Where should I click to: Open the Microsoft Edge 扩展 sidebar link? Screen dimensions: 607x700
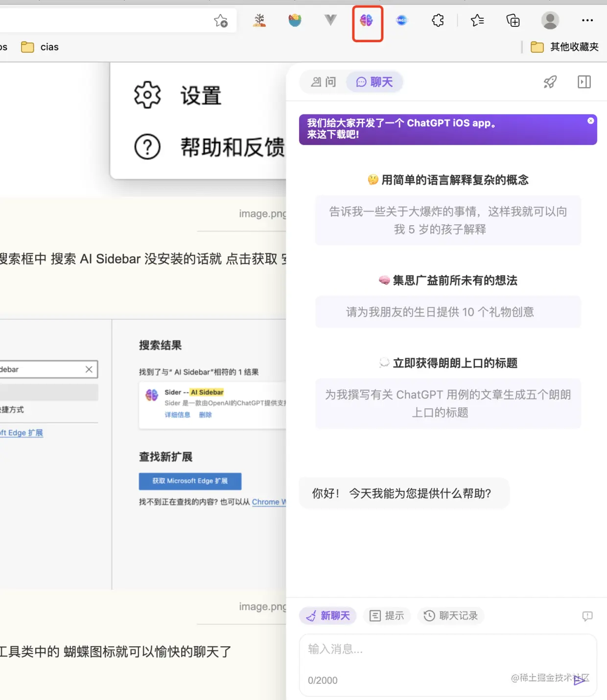tap(22, 433)
